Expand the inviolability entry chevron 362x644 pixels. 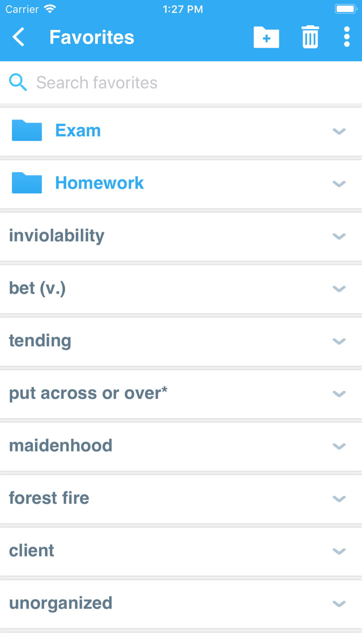[x=339, y=236]
